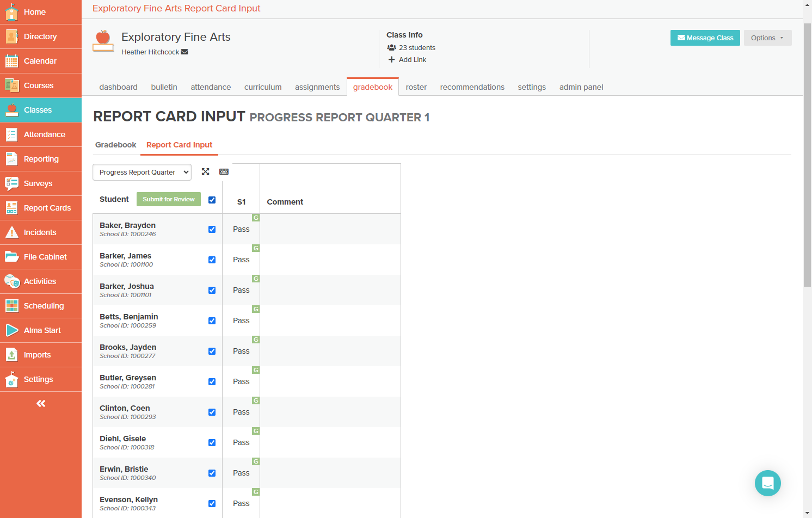Open Activities in sidebar
The image size is (812, 518).
(41, 281)
